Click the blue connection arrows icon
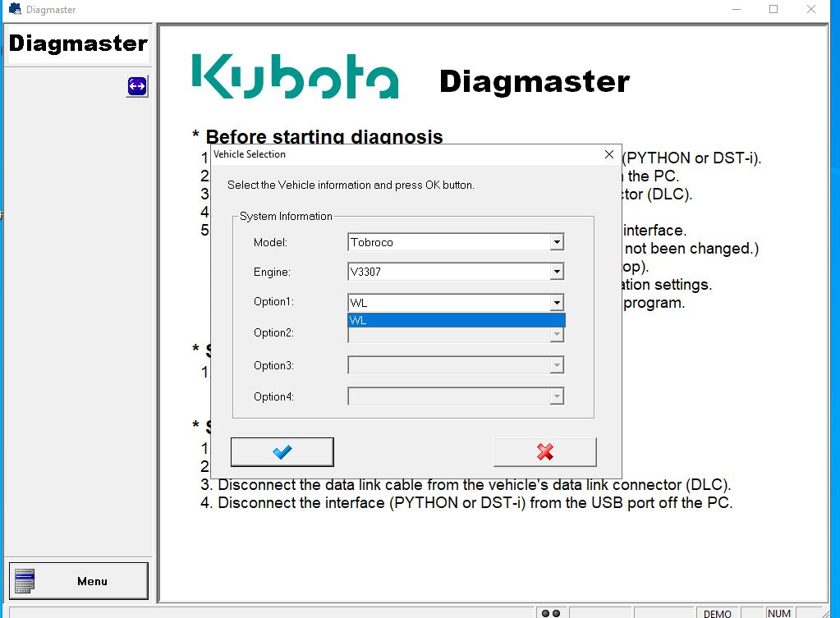The height and width of the screenshot is (618, 840). coord(137,86)
